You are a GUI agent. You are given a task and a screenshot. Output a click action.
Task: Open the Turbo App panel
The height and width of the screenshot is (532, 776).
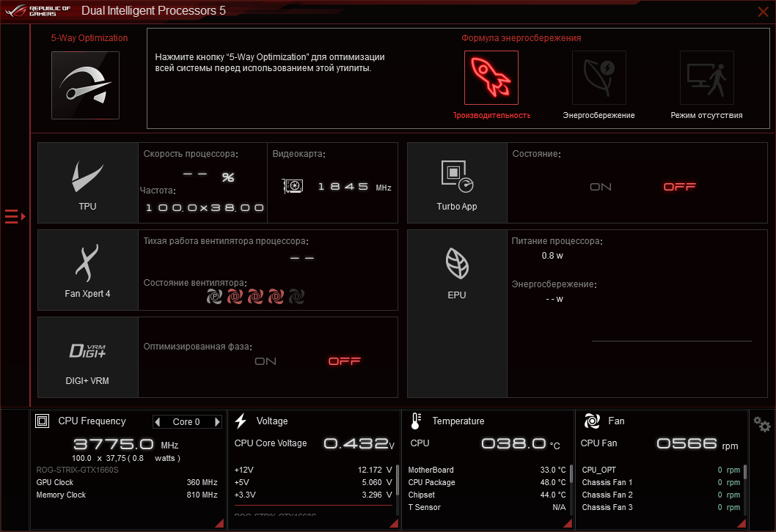pos(457,183)
